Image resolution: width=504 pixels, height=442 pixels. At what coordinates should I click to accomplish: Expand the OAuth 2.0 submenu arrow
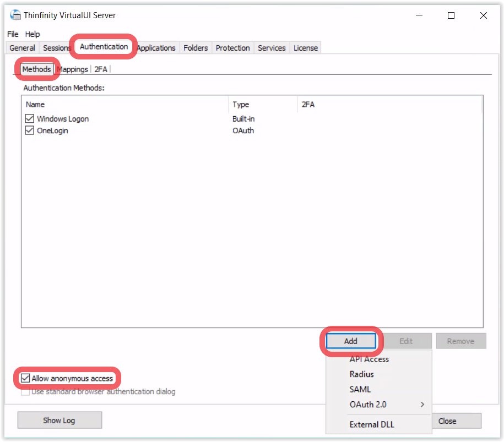coord(422,405)
